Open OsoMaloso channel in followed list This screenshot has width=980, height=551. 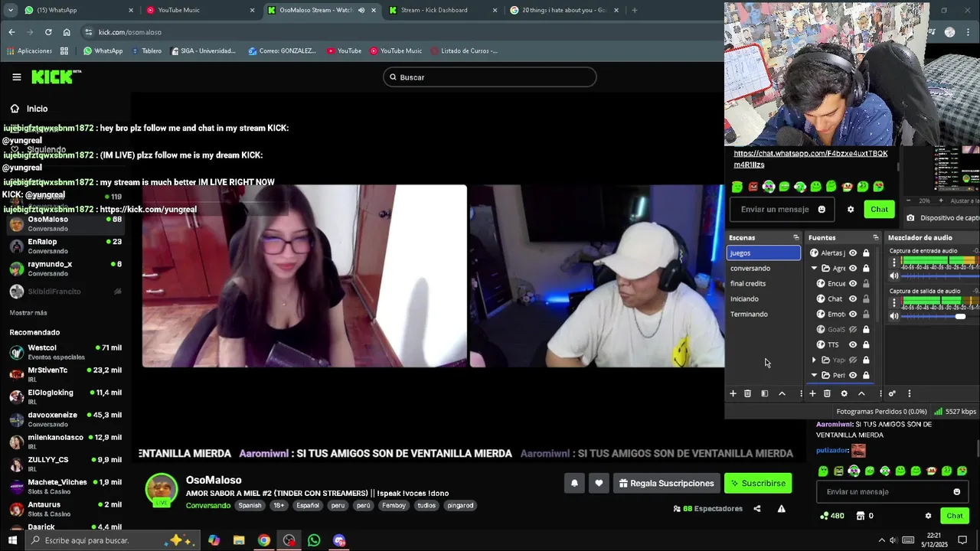65,223
